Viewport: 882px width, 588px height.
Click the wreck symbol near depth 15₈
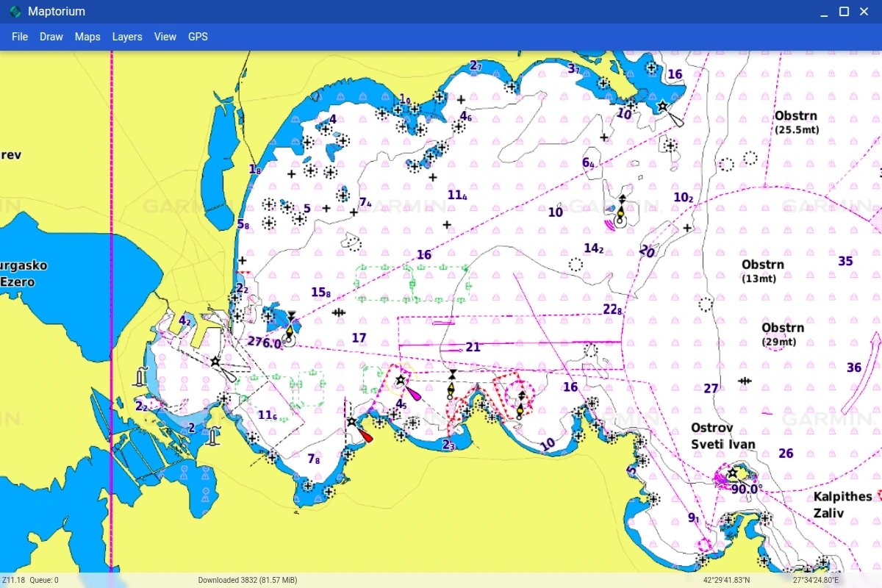coord(338,312)
